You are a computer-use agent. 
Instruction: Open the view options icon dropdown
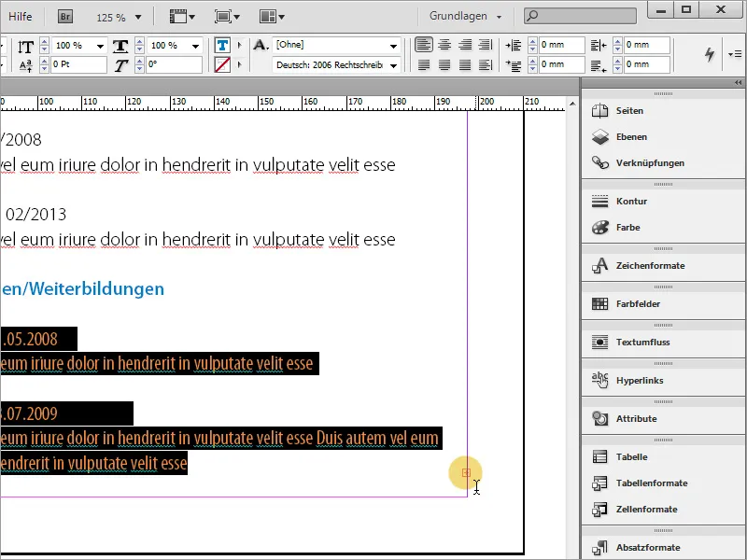[182, 17]
